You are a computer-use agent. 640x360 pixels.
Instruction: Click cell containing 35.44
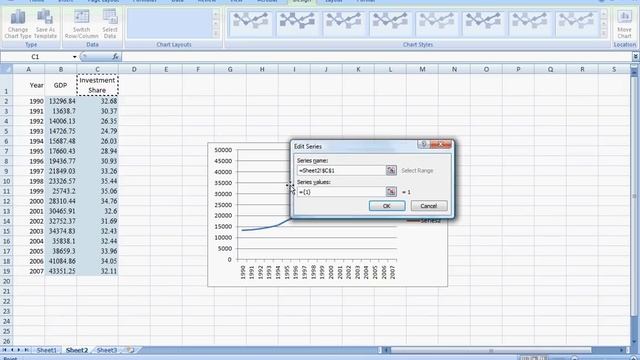click(x=97, y=181)
